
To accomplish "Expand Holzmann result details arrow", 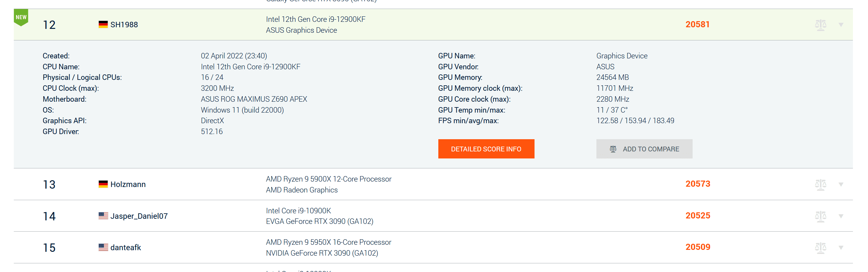I will click(x=841, y=184).
